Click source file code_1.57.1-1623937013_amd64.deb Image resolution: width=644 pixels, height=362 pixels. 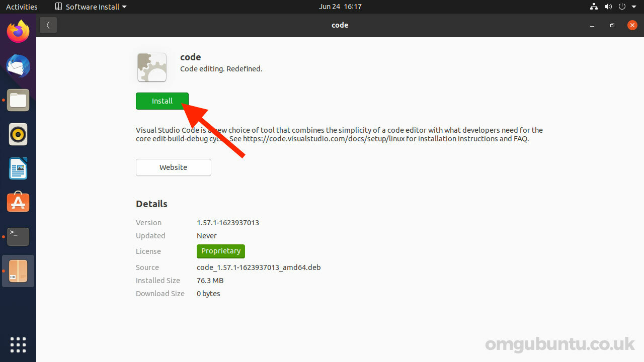259,267
